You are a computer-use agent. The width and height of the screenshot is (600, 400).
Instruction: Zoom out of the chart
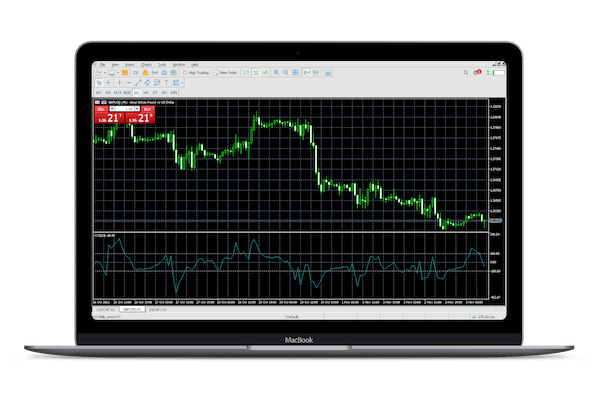pos(286,73)
